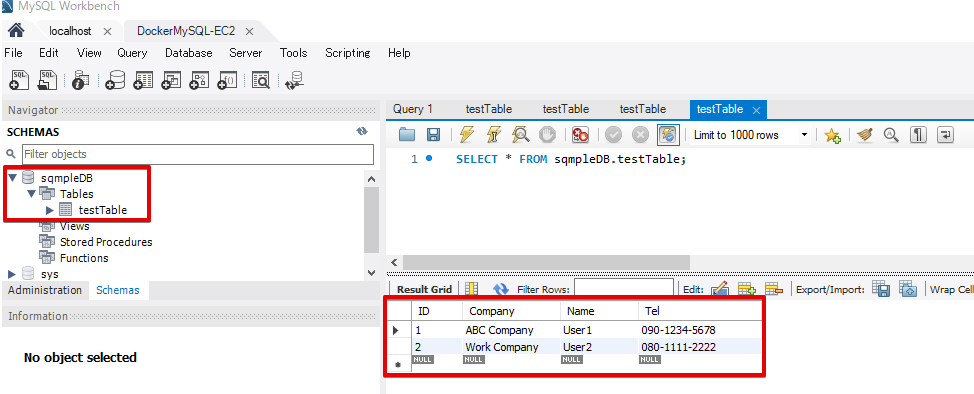974x394 pixels.
Task: Create a new schema icon
Action: 115,80
